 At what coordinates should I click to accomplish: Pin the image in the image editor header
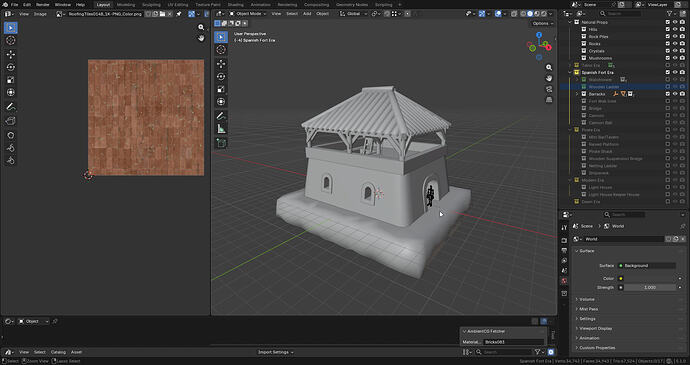179,14
